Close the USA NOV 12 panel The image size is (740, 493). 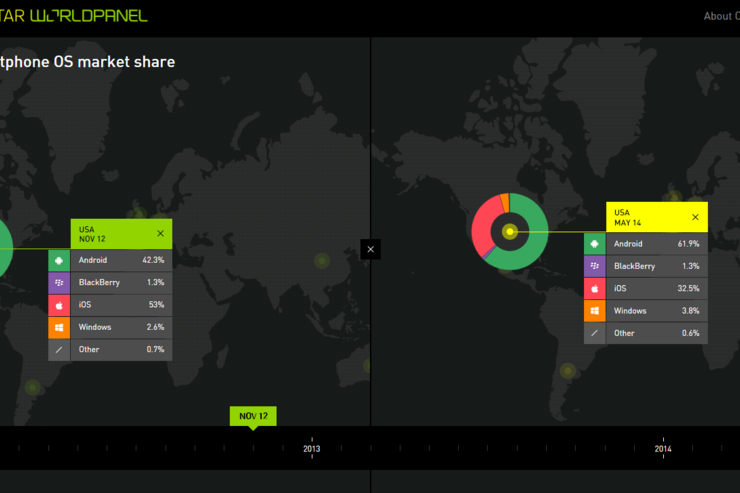[x=160, y=234]
